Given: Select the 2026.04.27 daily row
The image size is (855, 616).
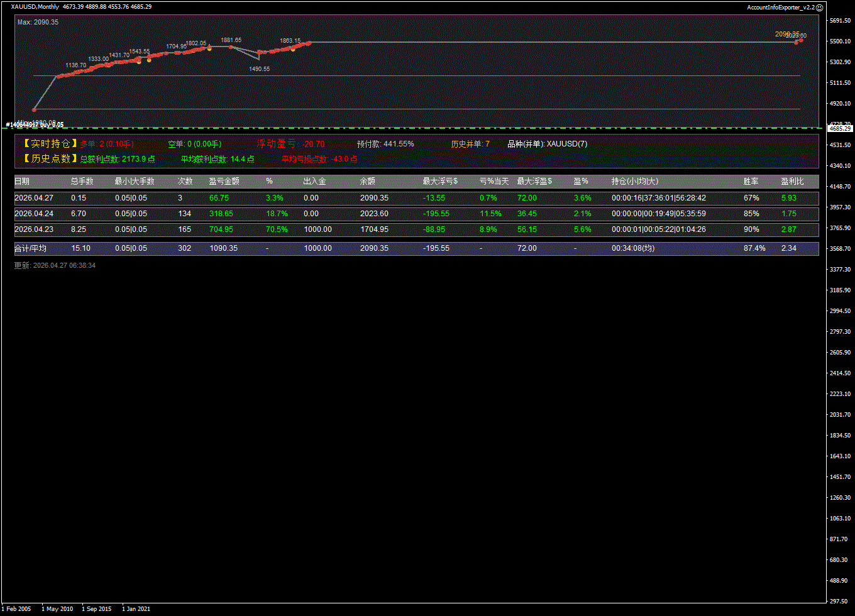Looking at the screenshot, I should point(416,198).
